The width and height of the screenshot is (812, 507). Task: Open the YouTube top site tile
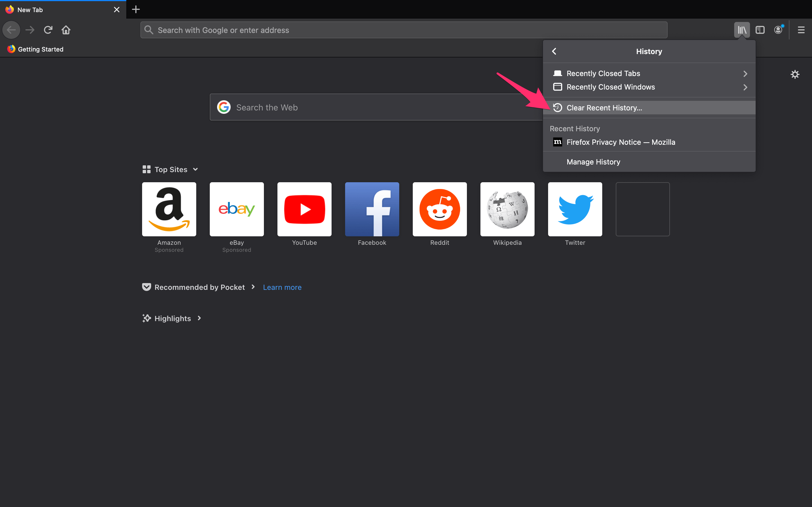(x=304, y=210)
